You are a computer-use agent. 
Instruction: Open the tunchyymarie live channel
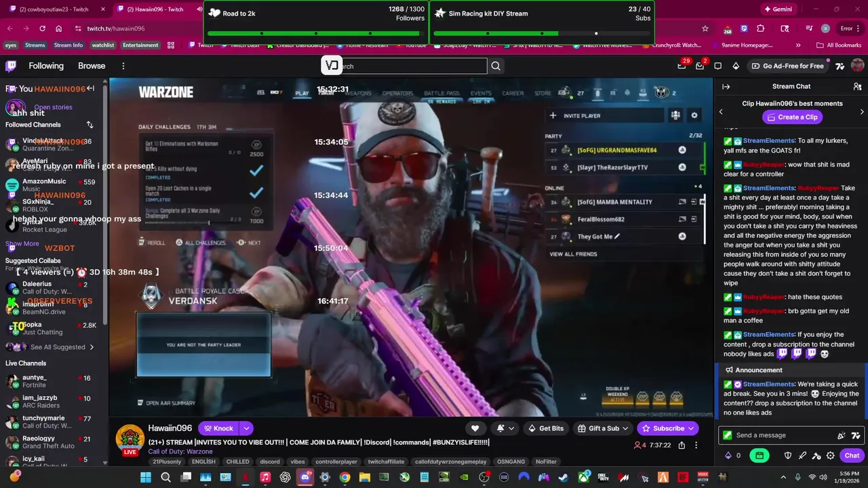coord(50,422)
